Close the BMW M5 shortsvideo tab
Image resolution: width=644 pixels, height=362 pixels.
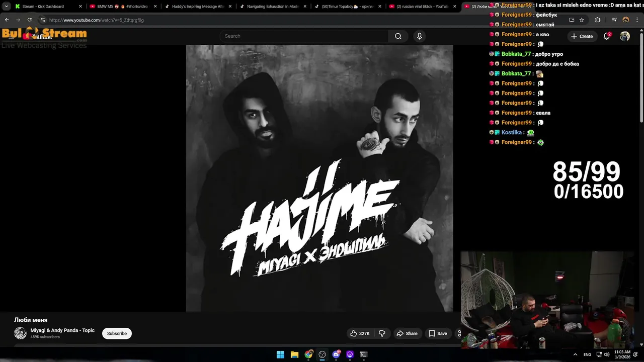point(155,7)
